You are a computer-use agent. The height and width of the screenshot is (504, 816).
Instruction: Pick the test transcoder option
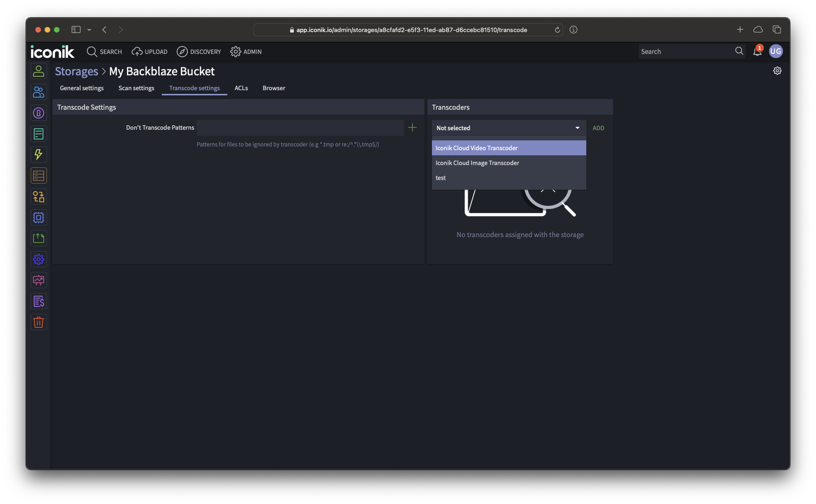[x=509, y=178]
